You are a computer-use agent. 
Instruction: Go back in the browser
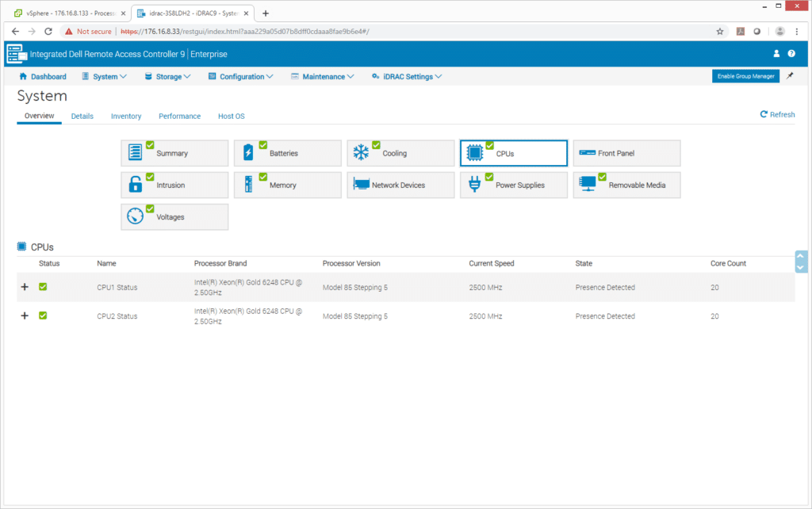pos(16,31)
